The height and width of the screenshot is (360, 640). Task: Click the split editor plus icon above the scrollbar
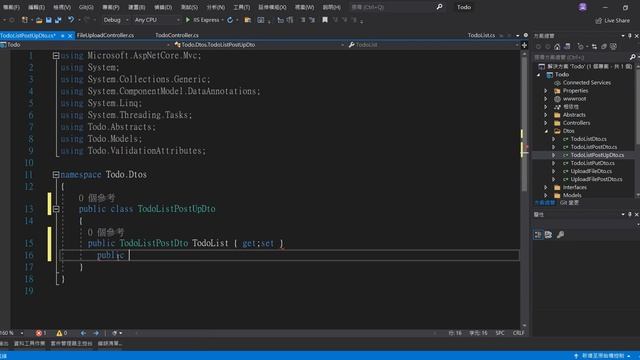coord(524,45)
